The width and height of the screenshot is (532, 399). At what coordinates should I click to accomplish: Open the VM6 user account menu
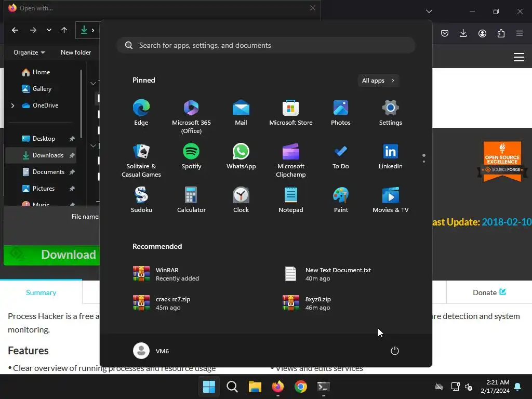point(151,351)
